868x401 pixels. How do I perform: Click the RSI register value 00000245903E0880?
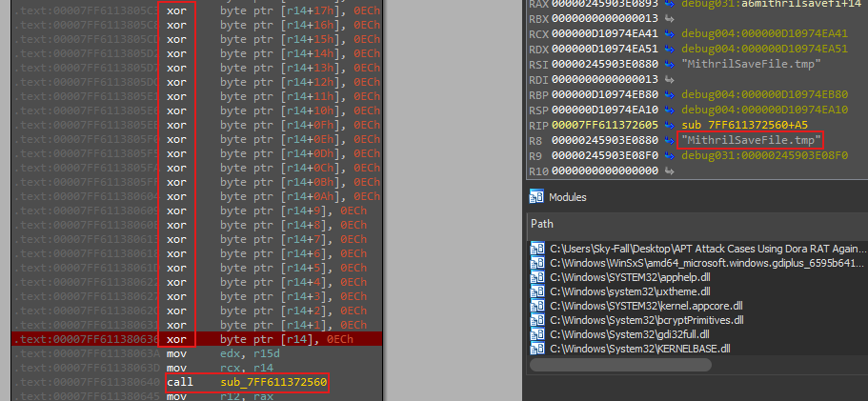click(x=602, y=64)
